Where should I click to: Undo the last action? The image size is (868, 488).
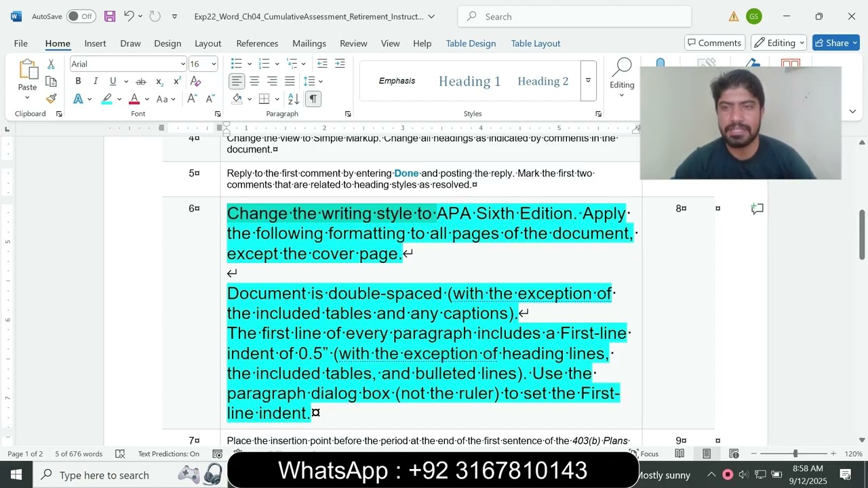128,16
